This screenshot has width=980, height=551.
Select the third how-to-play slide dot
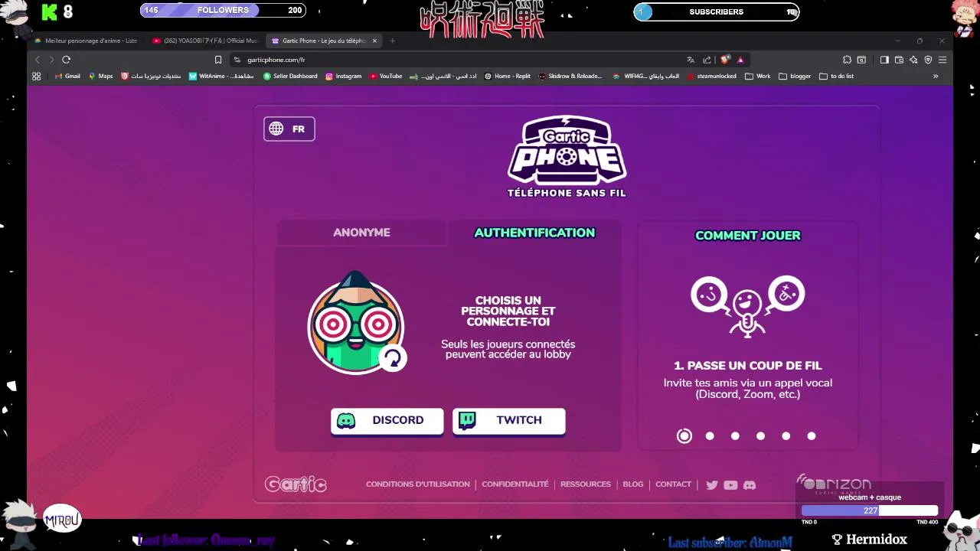click(x=735, y=435)
